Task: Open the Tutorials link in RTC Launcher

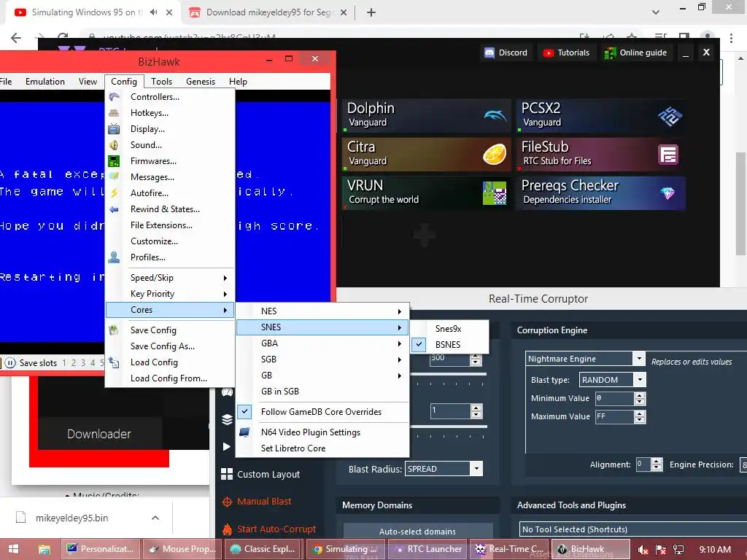Action: 566,52
